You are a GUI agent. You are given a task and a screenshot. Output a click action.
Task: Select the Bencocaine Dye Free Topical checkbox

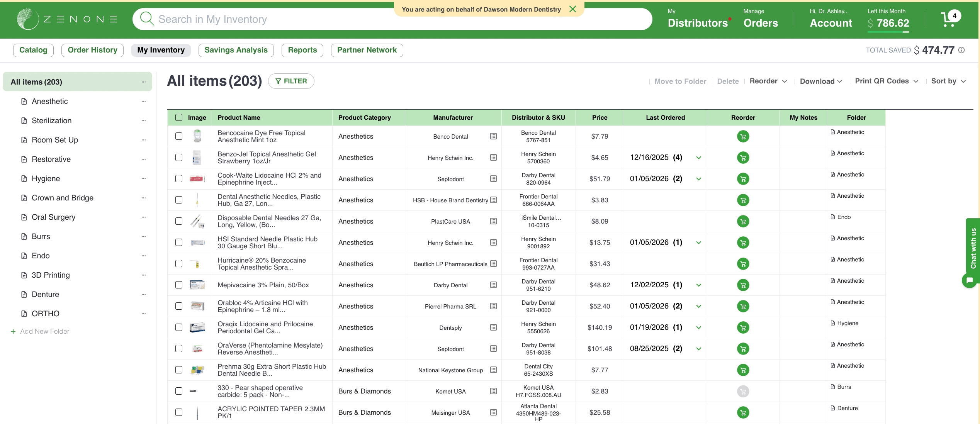179,136
